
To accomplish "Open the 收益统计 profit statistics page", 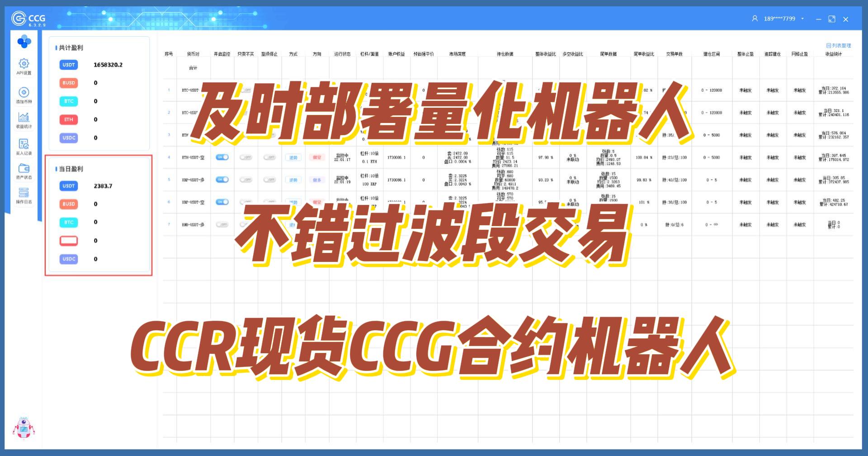I will point(24,120).
